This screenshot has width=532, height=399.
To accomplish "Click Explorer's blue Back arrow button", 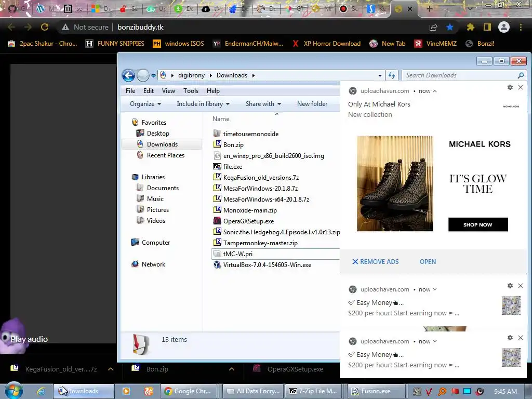I will pos(129,75).
